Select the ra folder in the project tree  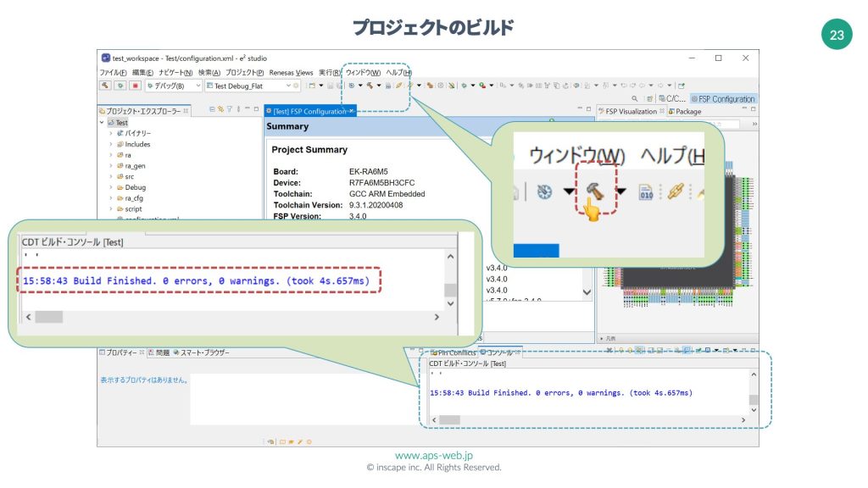(124, 155)
